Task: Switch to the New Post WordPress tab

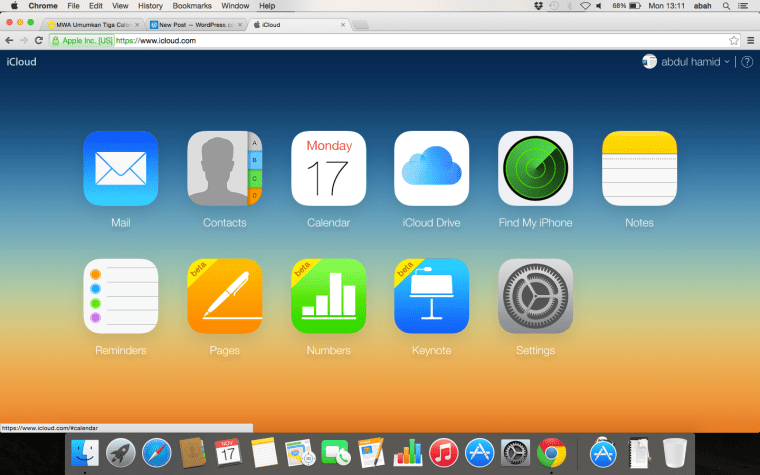Action: 196,25
